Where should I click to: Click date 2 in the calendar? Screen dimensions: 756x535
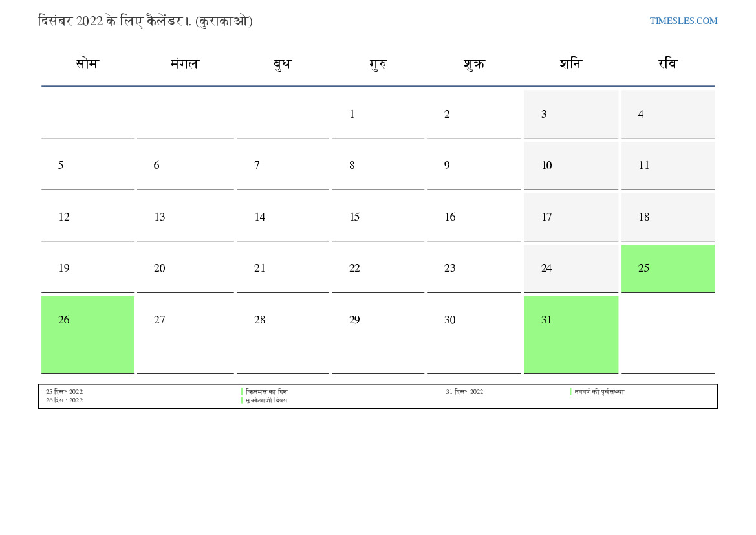point(474,115)
